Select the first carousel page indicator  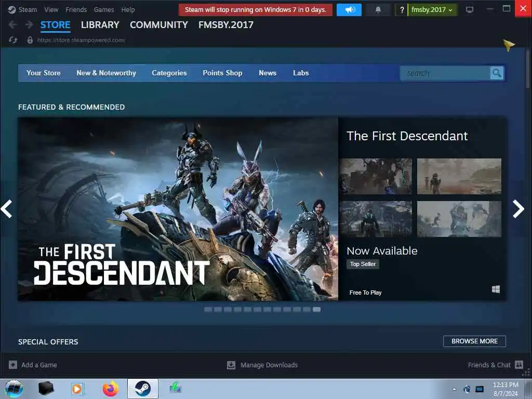coord(208,310)
